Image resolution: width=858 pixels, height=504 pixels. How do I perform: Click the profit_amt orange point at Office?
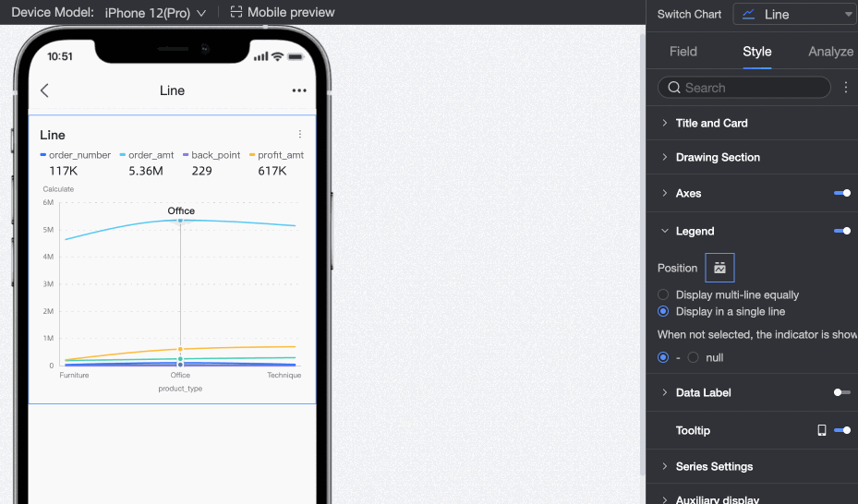pos(180,349)
